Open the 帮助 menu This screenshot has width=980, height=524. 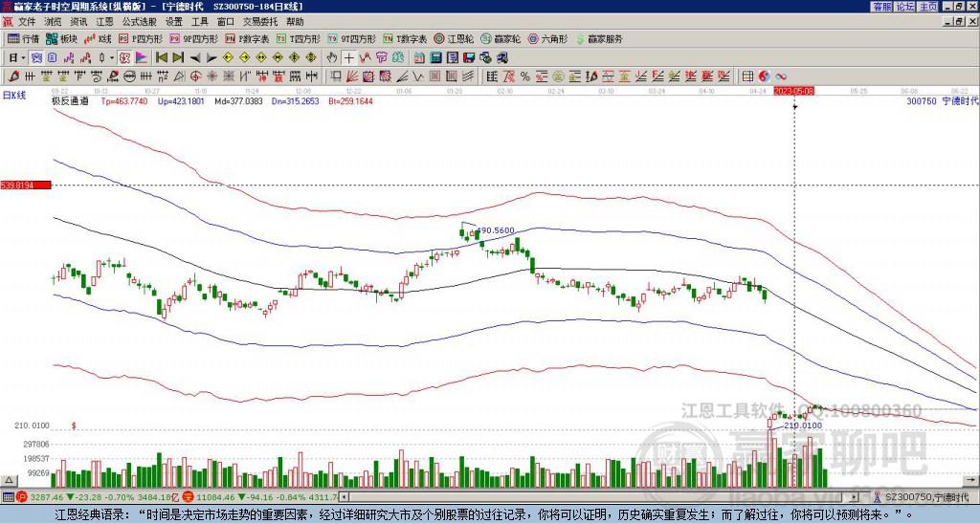click(295, 22)
